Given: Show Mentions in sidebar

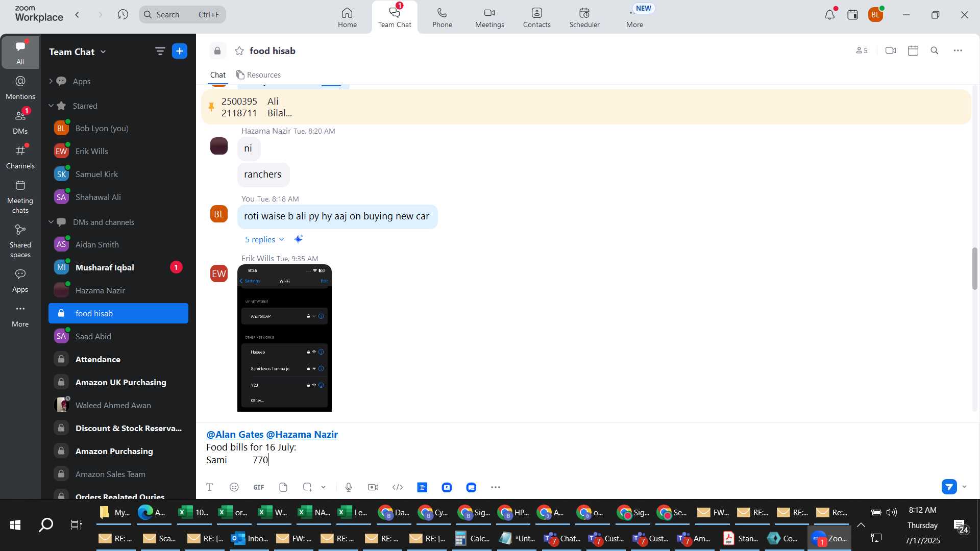Looking at the screenshot, I should pyautogui.click(x=20, y=88).
